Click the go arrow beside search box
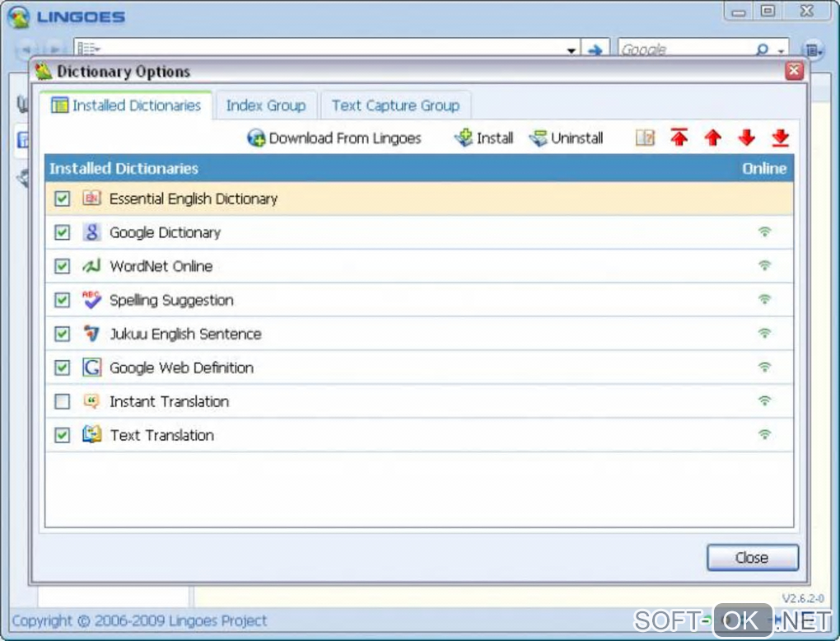This screenshot has height=641, width=840. pos(595,49)
